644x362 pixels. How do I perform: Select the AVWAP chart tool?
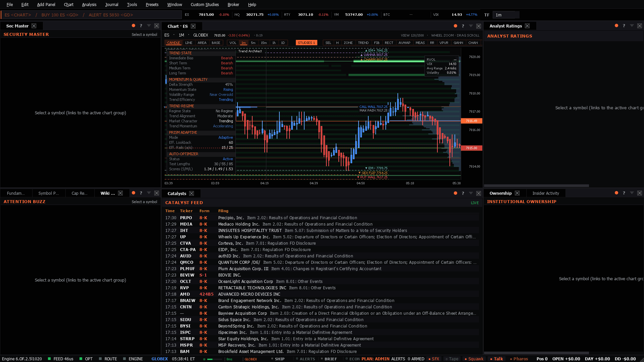click(x=405, y=43)
